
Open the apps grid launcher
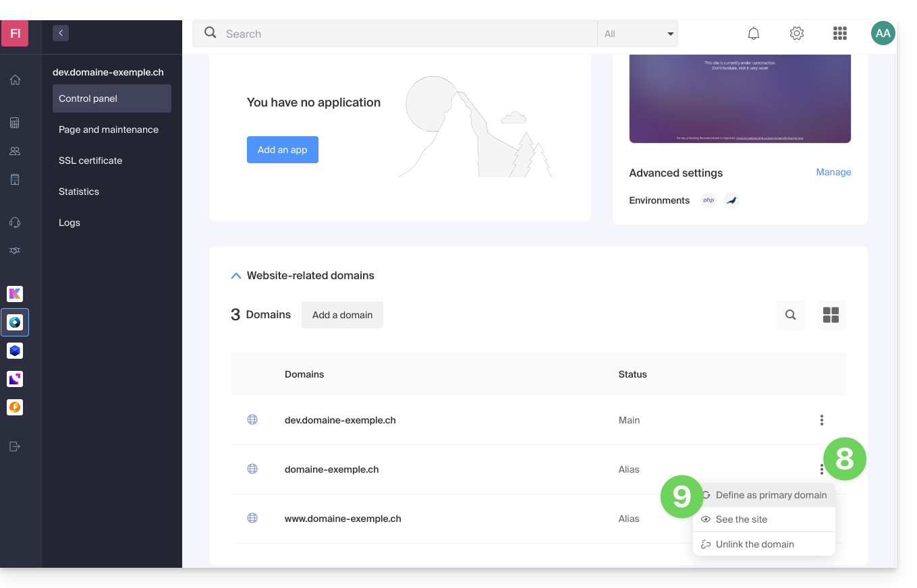[840, 34]
